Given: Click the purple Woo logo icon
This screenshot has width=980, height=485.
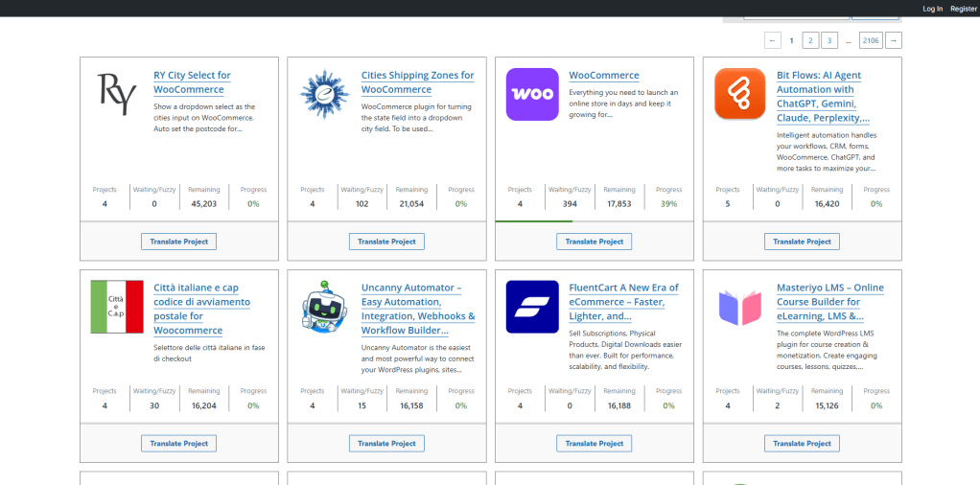Looking at the screenshot, I should pyautogui.click(x=532, y=94).
